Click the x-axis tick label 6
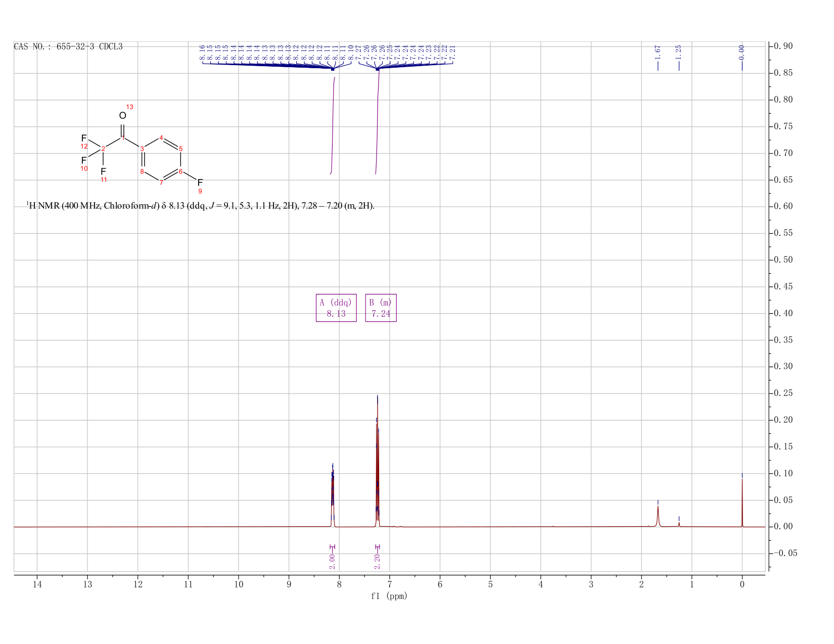 coord(440,584)
